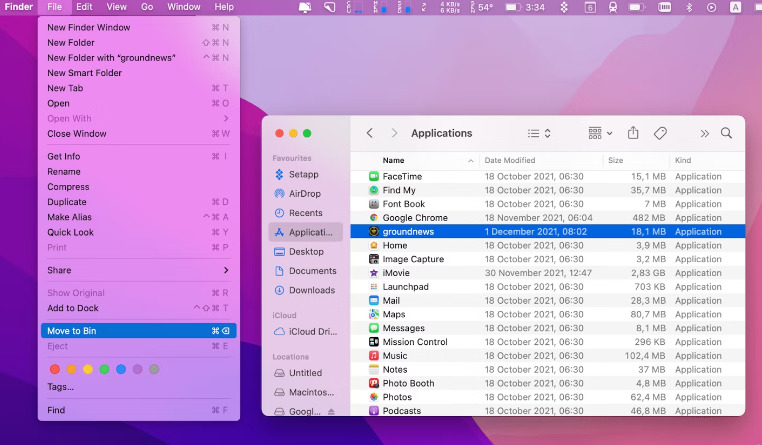
Task: Select Downloads in the sidebar
Action: pyautogui.click(x=306, y=290)
